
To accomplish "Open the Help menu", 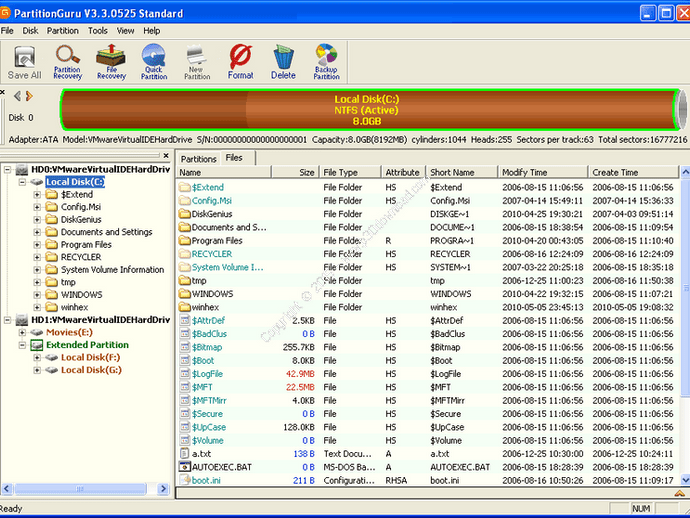I will [x=151, y=31].
